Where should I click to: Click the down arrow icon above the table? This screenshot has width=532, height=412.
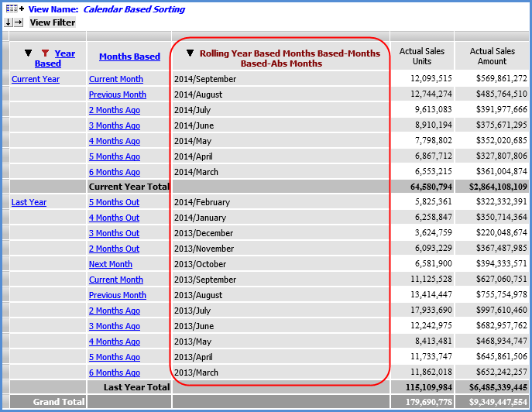point(9,22)
